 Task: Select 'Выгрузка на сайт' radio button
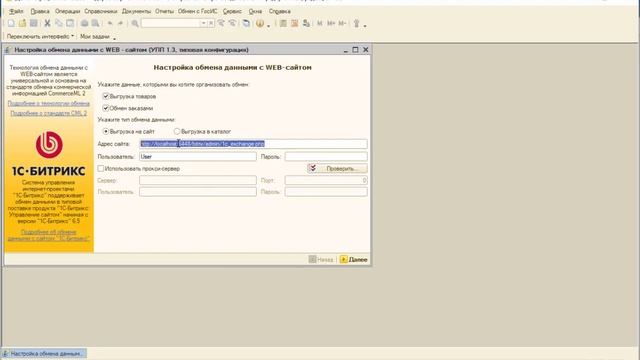coord(106,131)
